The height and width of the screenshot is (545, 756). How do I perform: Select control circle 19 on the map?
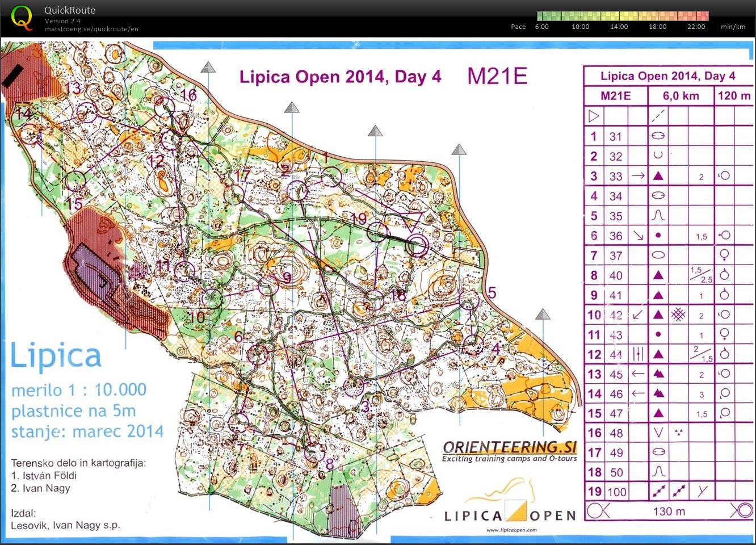[377, 232]
